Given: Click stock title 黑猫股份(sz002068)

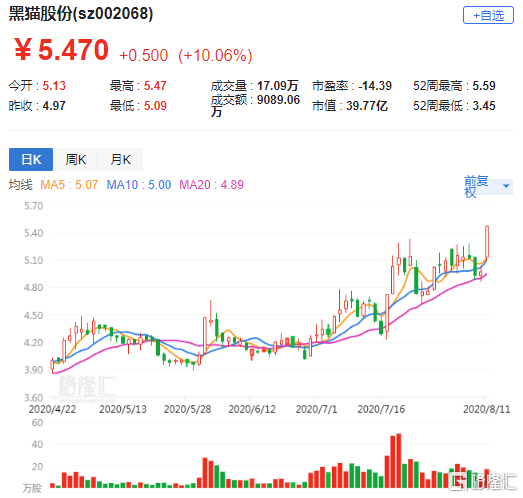Looking at the screenshot, I should (81, 14).
